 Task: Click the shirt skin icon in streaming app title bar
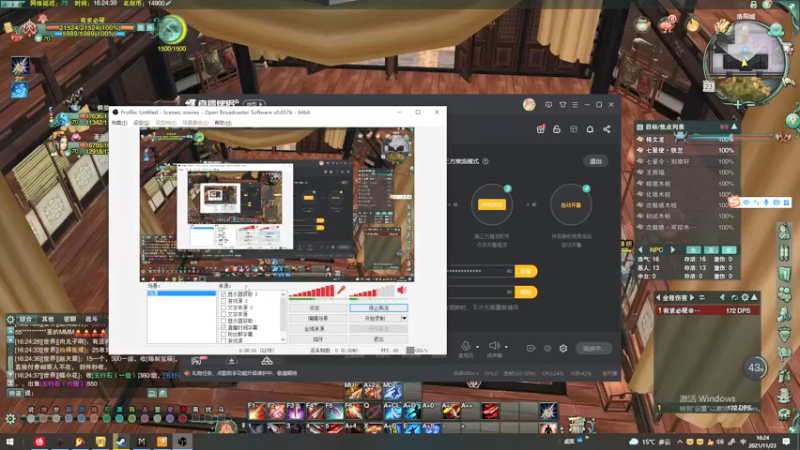pos(562,105)
